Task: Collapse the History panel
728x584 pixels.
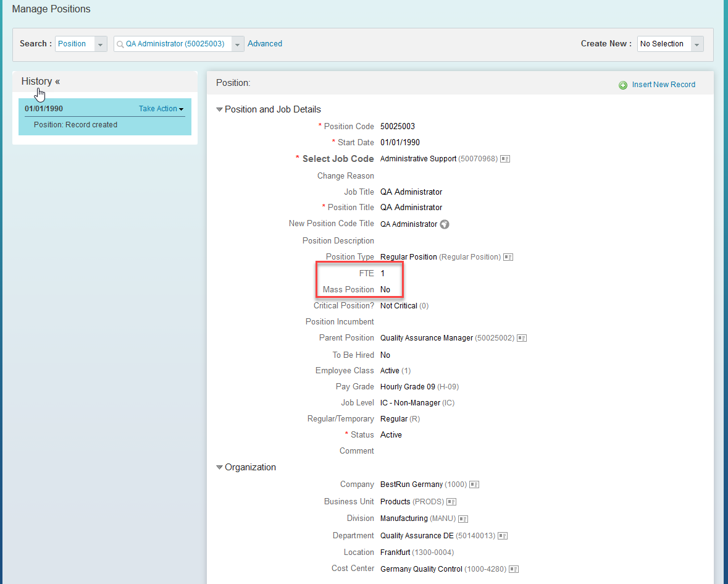Action: [57, 82]
